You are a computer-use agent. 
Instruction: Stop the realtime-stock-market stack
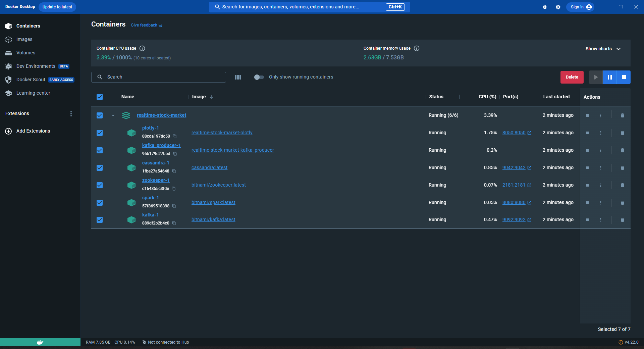587,115
